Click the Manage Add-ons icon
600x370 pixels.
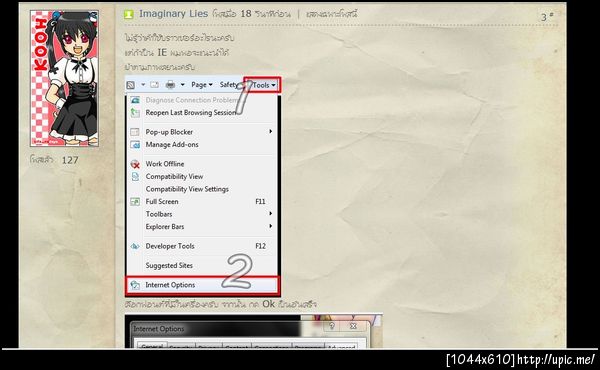click(x=135, y=145)
